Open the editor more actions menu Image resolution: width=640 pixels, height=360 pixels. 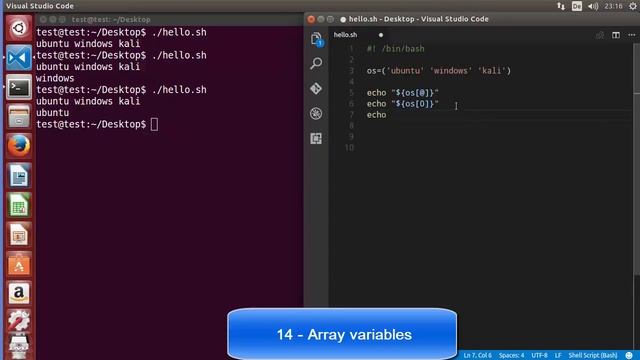pos(631,35)
